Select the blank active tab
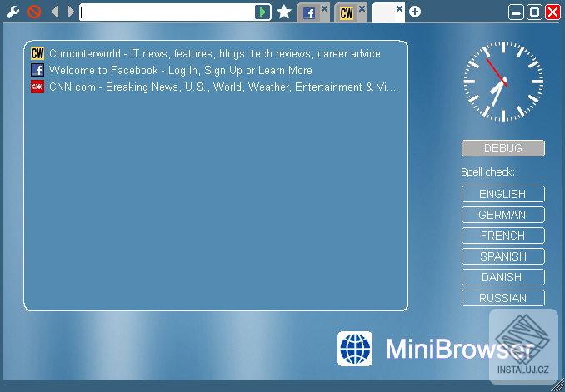The image size is (565, 392). click(x=384, y=13)
